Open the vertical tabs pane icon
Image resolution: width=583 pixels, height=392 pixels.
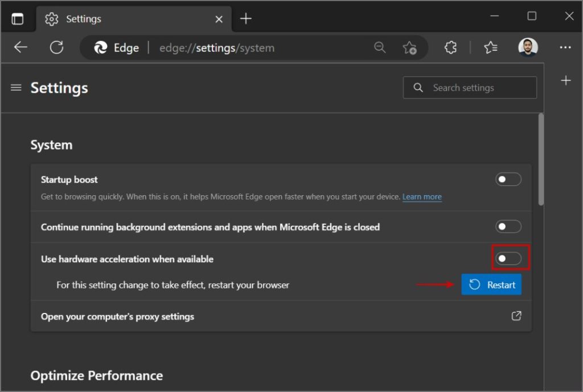click(18, 19)
